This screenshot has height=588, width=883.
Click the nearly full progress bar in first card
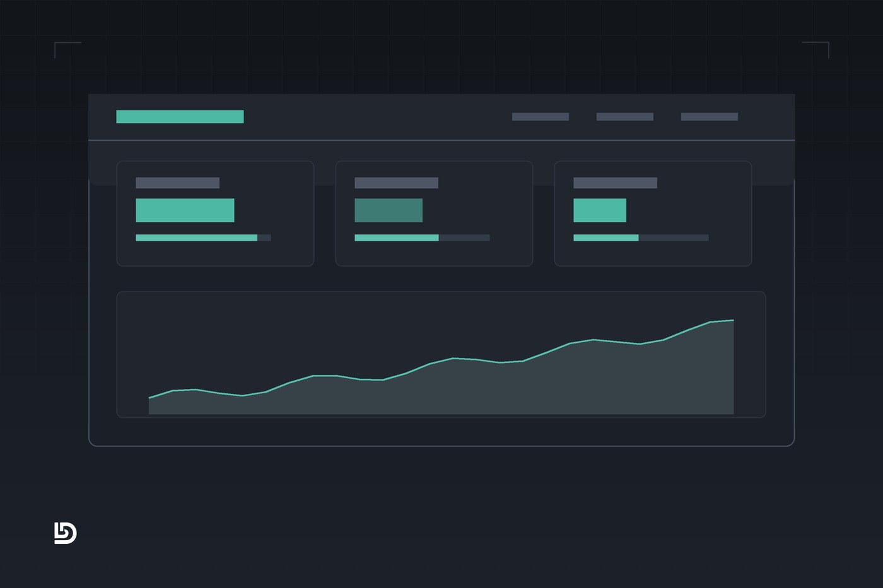tap(203, 238)
